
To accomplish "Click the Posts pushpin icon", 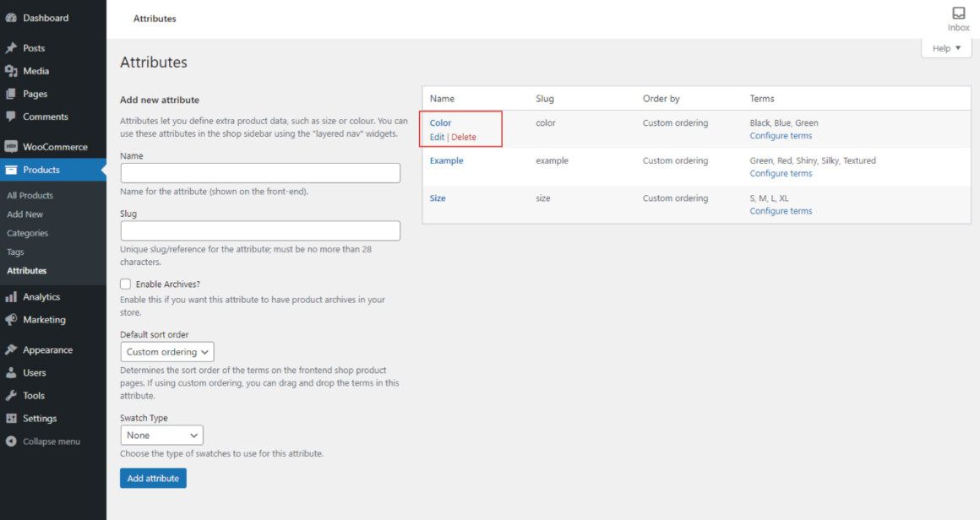I will click(11, 47).
